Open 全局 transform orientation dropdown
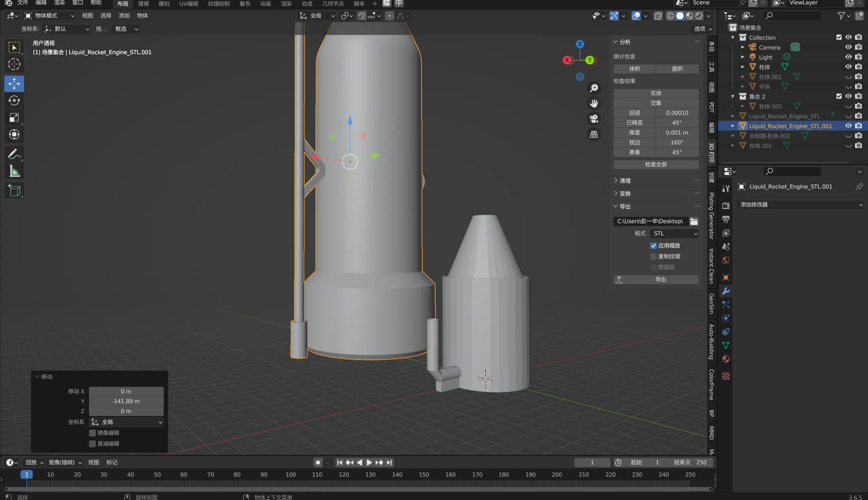The height and width of the screenshot is (500, 868). (x=317, y=16)
